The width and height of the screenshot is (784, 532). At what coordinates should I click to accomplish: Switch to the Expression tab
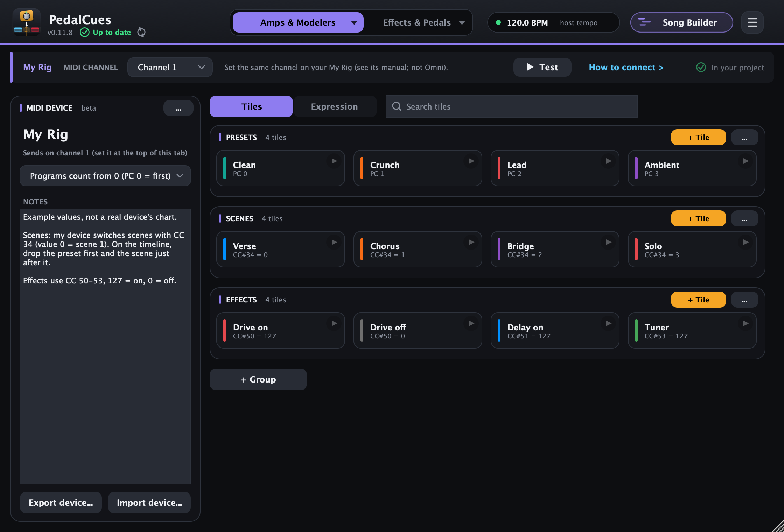pos(335,106)
